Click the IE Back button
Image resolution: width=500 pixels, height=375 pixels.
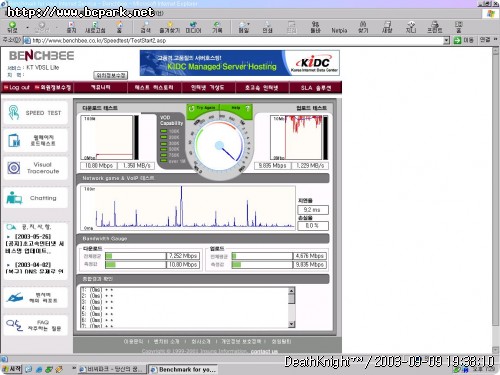[x=12, y=27]
